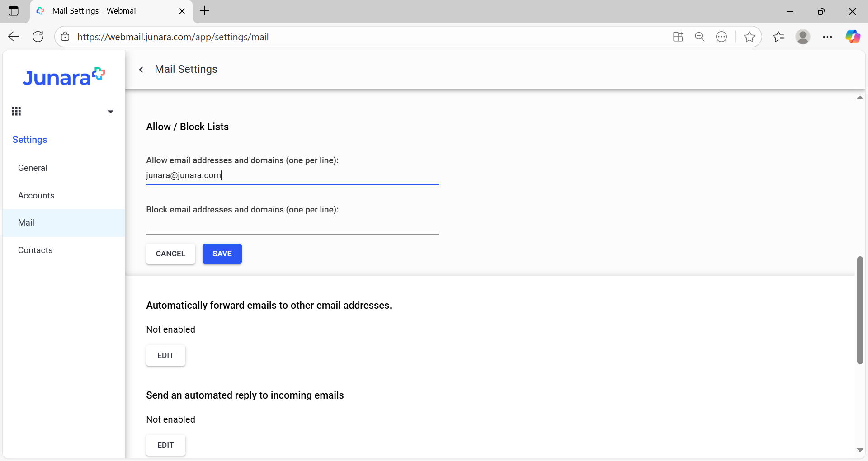This screenshot has height=461, width=868.
Task: Focus the Allow email addresses field
Action: click(x=292, y=175)
